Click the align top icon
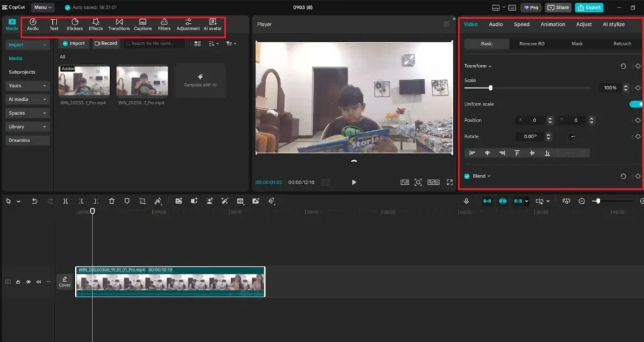Viewport: 644px width, 342px height. coord(517,153)
